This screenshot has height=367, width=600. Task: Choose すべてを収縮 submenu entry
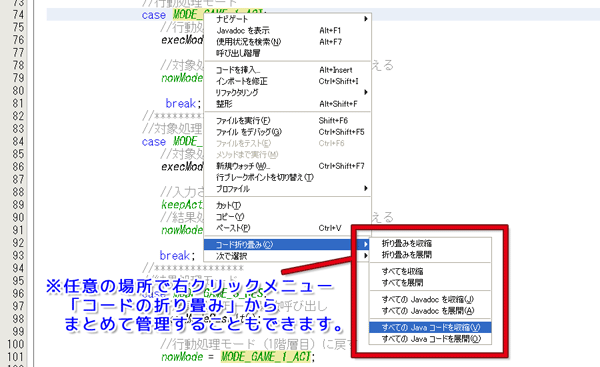coord(430,271)
